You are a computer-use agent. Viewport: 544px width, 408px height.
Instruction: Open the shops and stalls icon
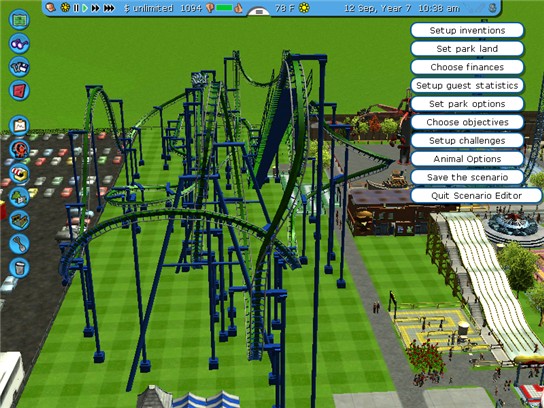point(19,173)
